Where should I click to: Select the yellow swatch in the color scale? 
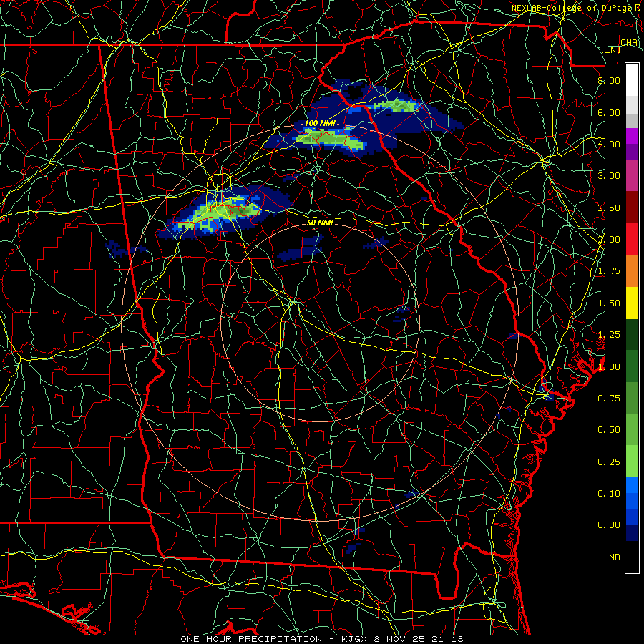pyautogui.click(x=632, y=303)
